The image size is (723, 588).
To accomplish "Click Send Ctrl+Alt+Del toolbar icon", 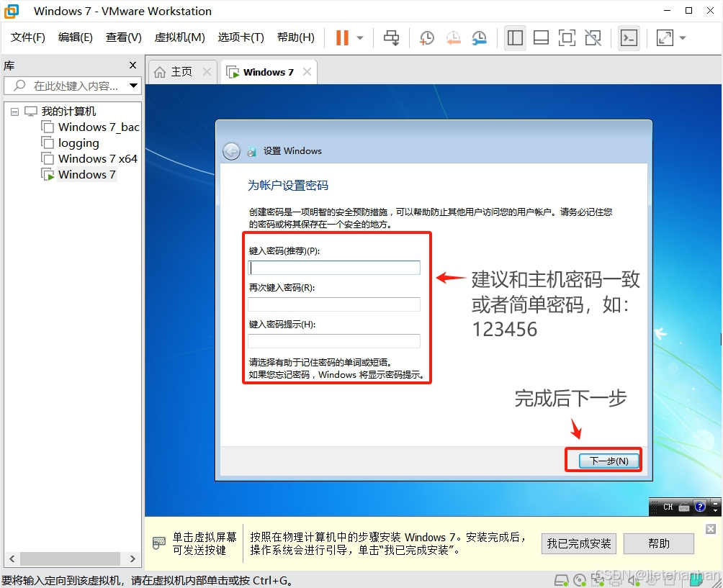I will (x=392, y=38).
